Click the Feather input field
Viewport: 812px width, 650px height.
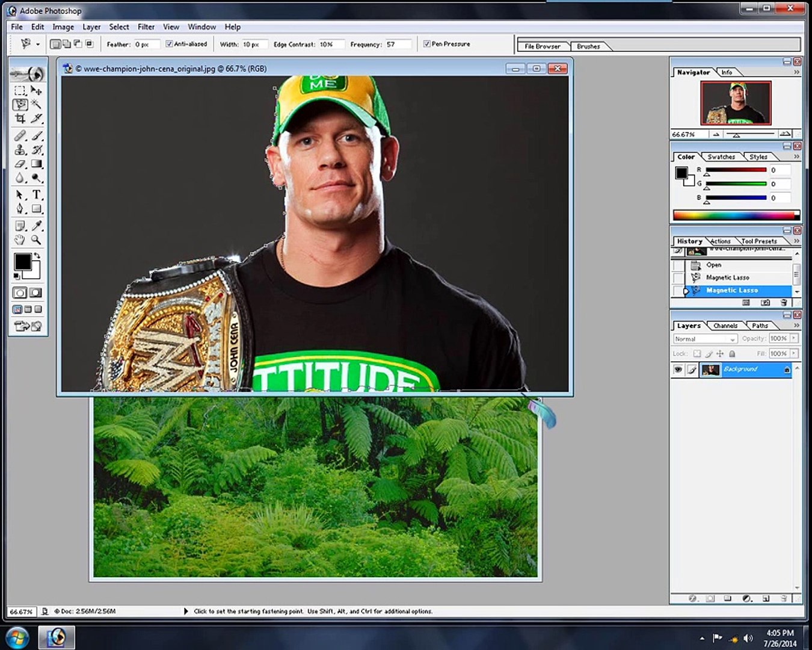(146, 45)
